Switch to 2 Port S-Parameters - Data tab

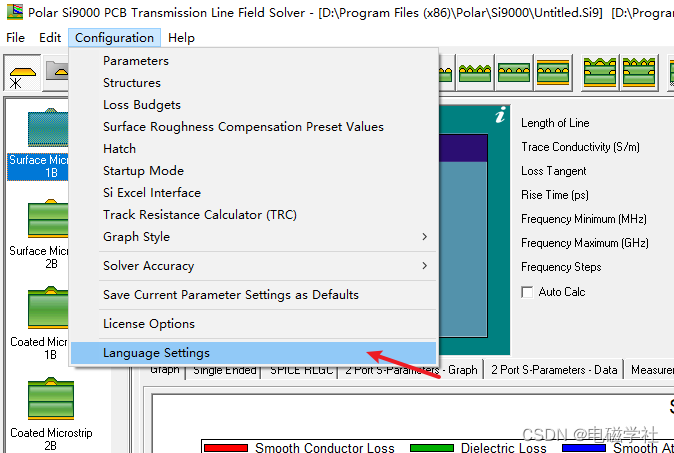(554, 370)
